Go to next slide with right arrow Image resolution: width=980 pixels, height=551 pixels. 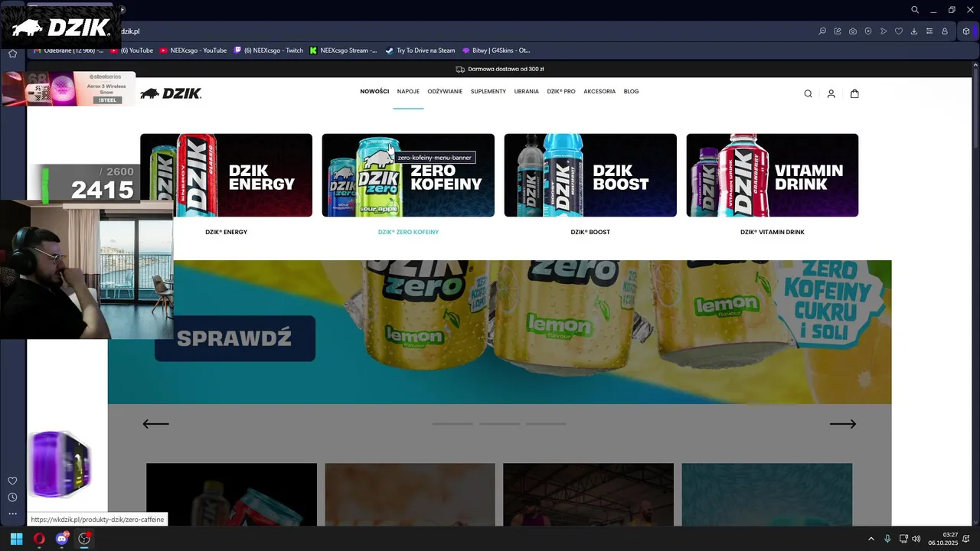[x=843, y=424]
